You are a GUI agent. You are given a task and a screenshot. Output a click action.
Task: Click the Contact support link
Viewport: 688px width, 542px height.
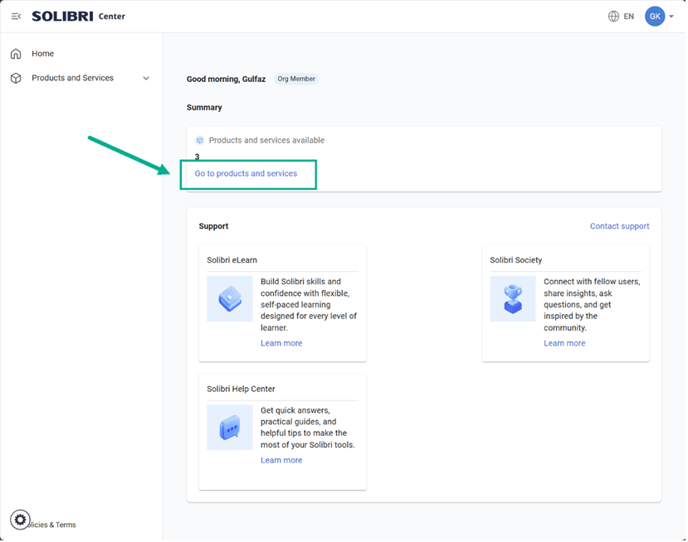(619, 226)
